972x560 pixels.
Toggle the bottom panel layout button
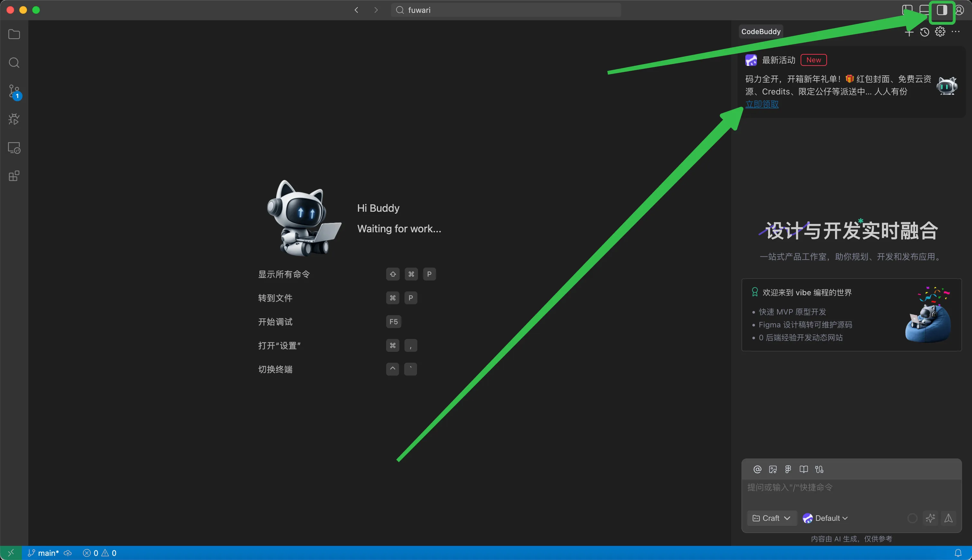pyautogui.click(x=924, y=10)
